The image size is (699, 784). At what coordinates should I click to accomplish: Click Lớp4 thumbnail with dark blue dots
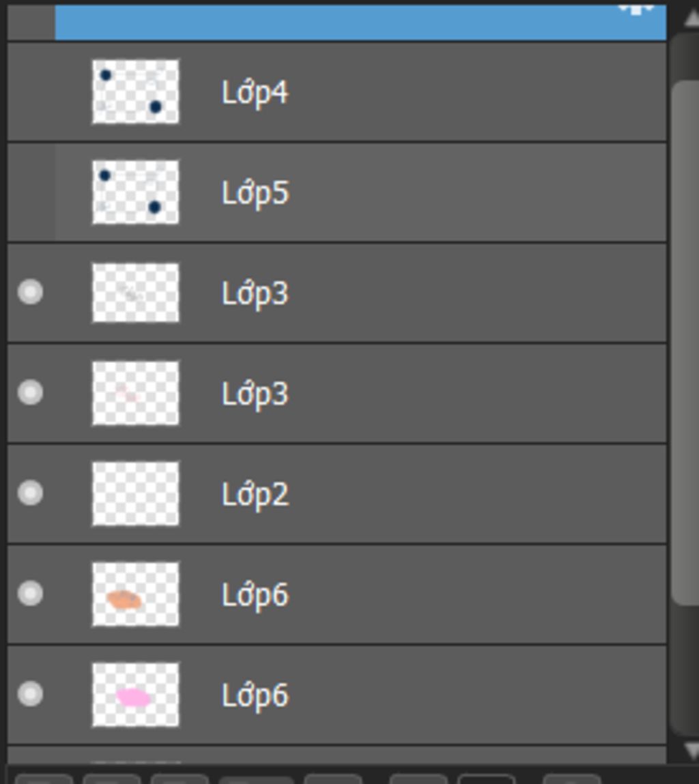pos(136,91)
